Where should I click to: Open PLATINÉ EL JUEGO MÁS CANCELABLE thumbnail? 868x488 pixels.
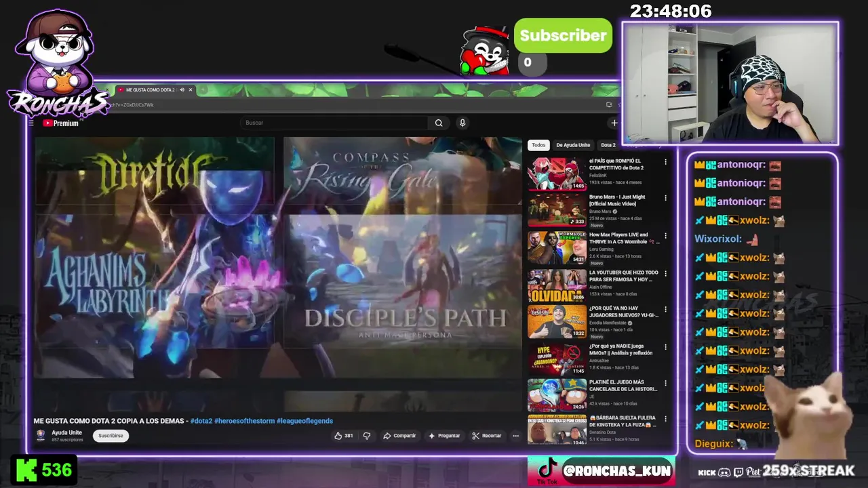(557, 395)
